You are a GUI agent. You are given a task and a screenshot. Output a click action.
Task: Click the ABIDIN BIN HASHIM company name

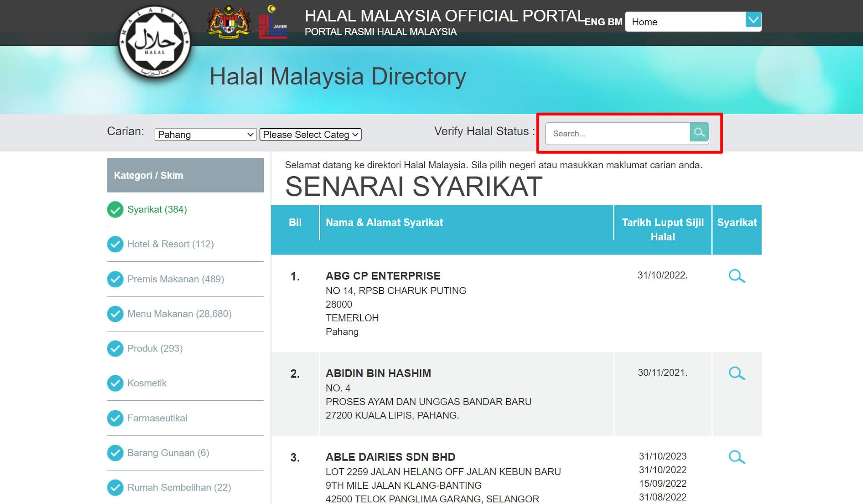point(378,373)
